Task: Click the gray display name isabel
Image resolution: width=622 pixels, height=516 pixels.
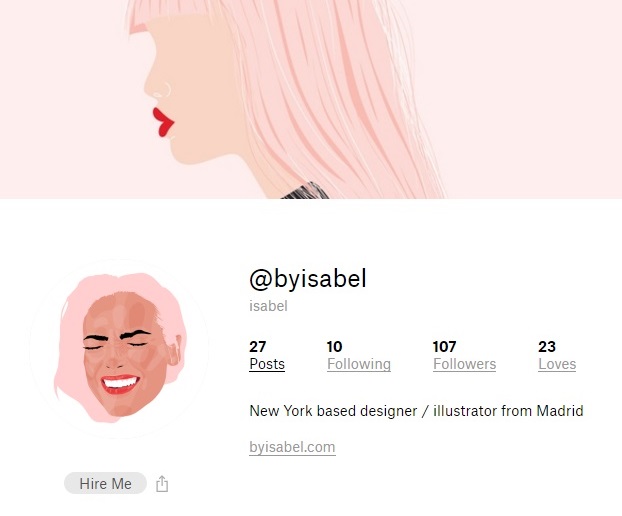Action: (268, 306)
